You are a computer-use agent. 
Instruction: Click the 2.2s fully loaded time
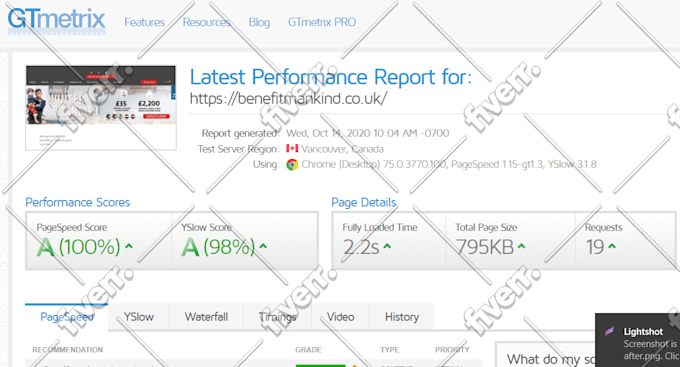(361, 247)
